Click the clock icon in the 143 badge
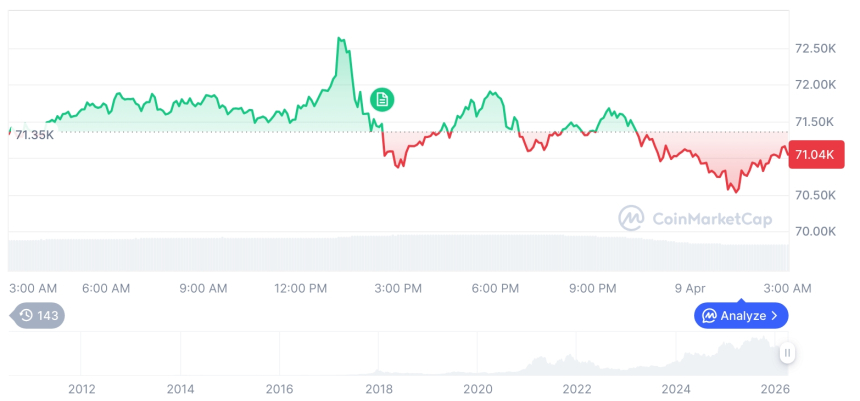 26,316
